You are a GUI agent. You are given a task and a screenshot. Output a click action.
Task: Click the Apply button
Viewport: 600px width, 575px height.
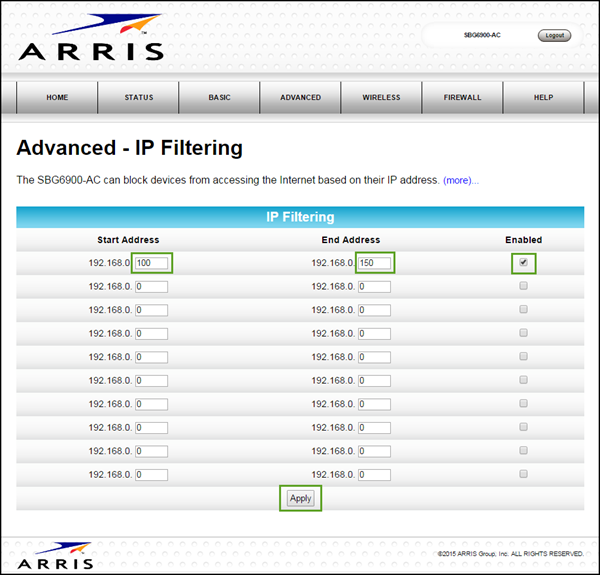coord(300,498)
